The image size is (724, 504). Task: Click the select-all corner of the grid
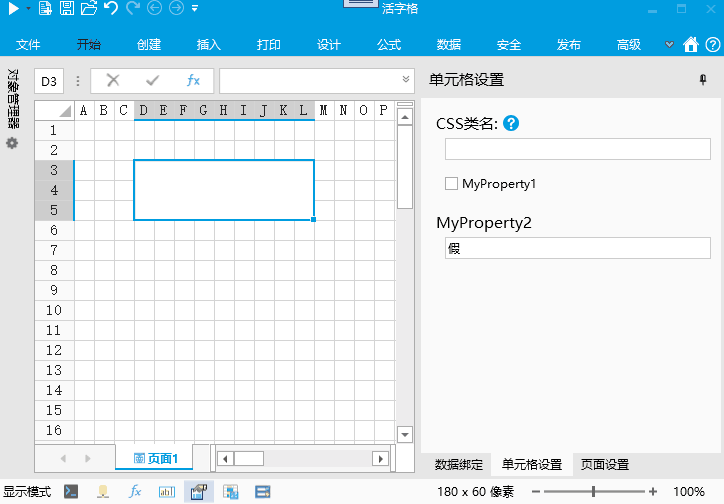point(54,110)
